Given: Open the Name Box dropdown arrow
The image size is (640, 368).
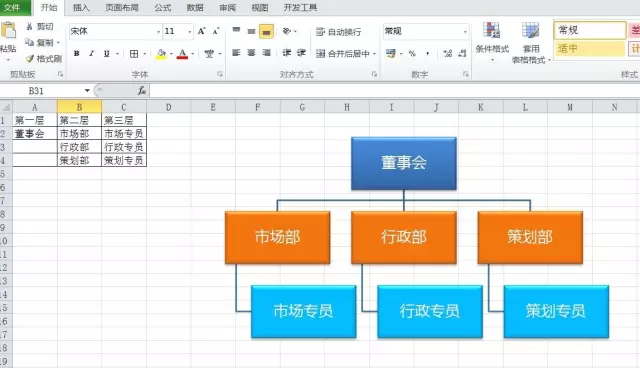Looking at the screenshot, I should [87, 91].
